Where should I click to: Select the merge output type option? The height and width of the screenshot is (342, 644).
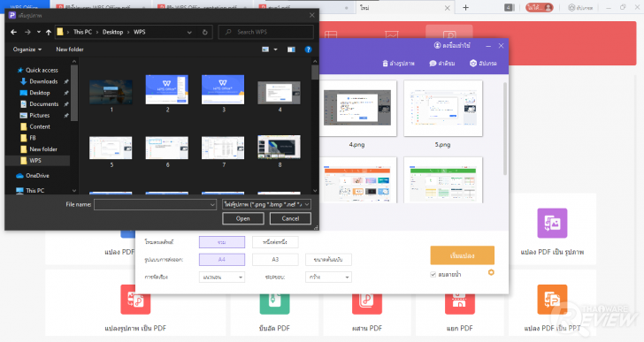(222, 242)
